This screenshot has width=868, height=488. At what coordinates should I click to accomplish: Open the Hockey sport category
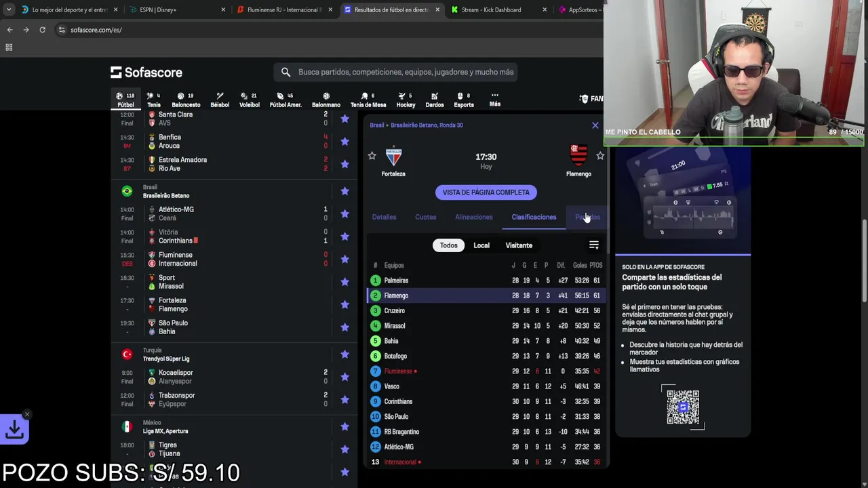click(406, 100)
